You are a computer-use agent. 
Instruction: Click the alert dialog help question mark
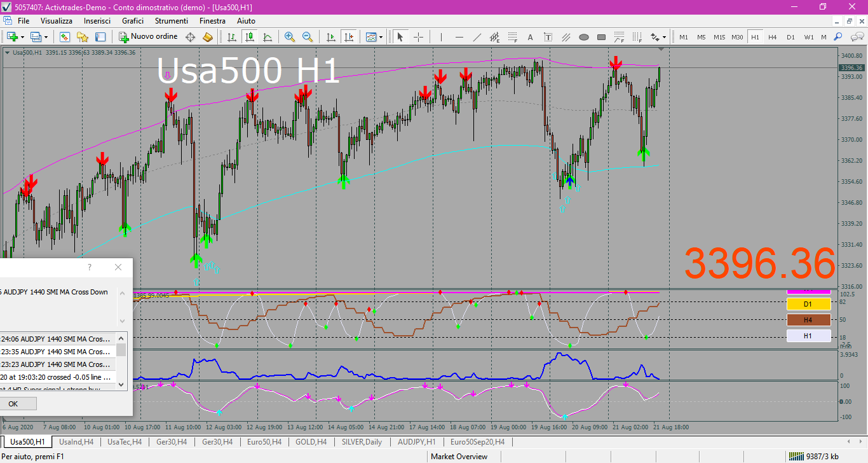(x=89, y=268)
